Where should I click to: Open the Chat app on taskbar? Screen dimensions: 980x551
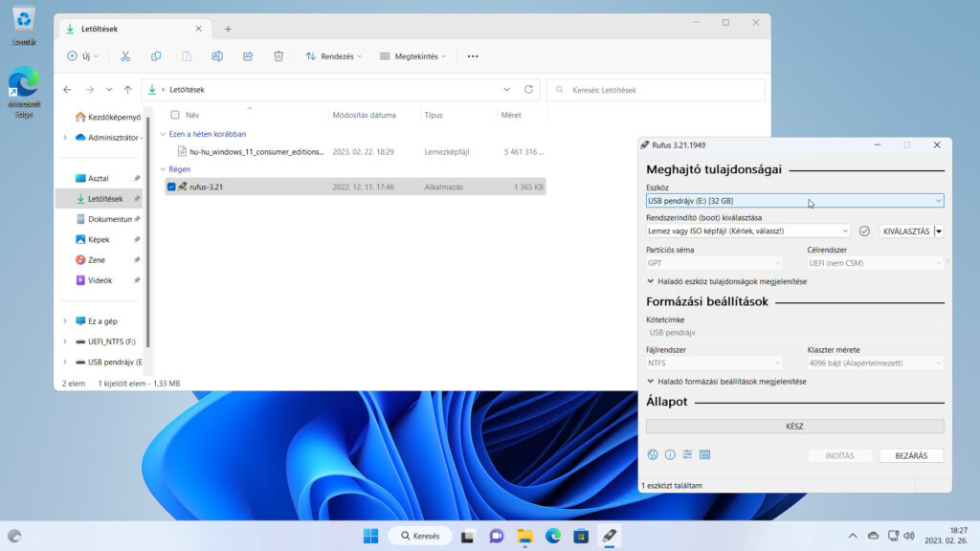pos(497,536)
